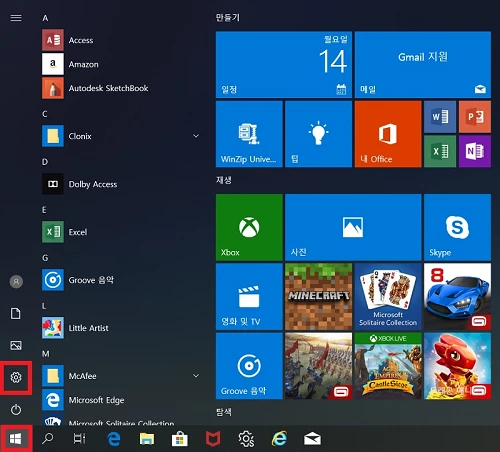Open the user account icon

(16, 282)
